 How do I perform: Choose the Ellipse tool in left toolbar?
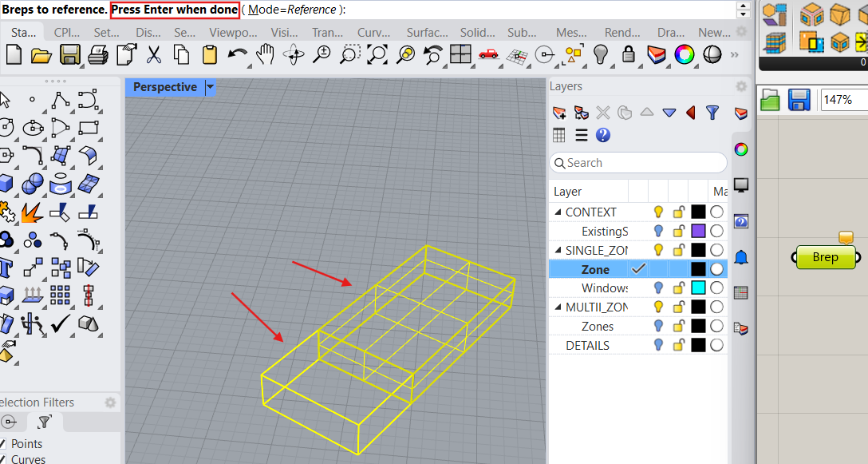pos(34,128)
